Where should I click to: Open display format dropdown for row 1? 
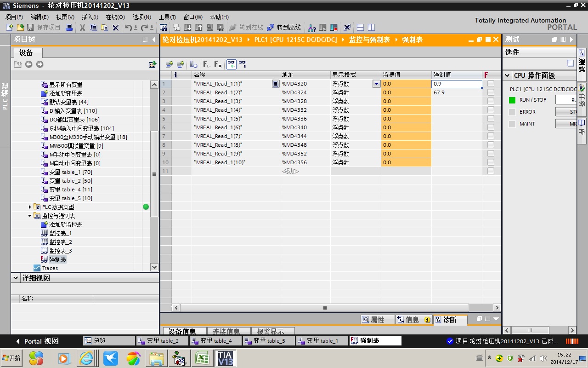click(x=377, y=84)
